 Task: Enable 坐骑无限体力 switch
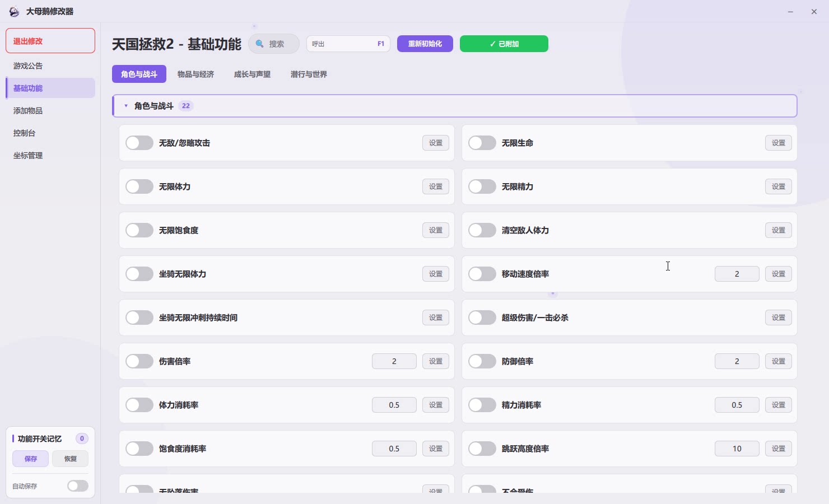pyautogui.click(x=139, y=274)
